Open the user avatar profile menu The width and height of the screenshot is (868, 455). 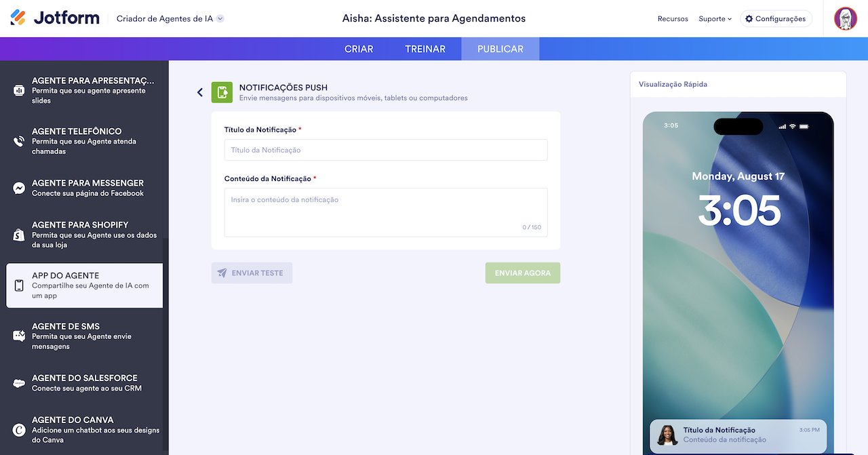(845, 18)
